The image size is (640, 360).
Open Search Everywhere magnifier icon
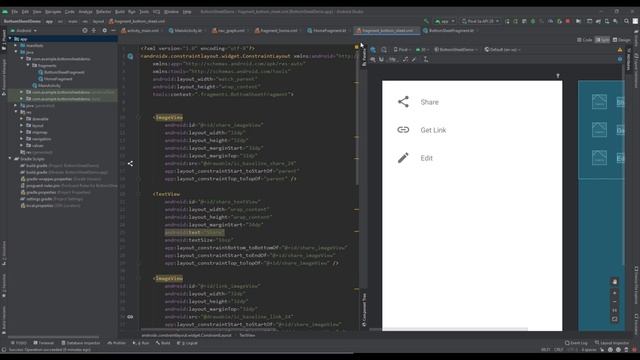626,21
